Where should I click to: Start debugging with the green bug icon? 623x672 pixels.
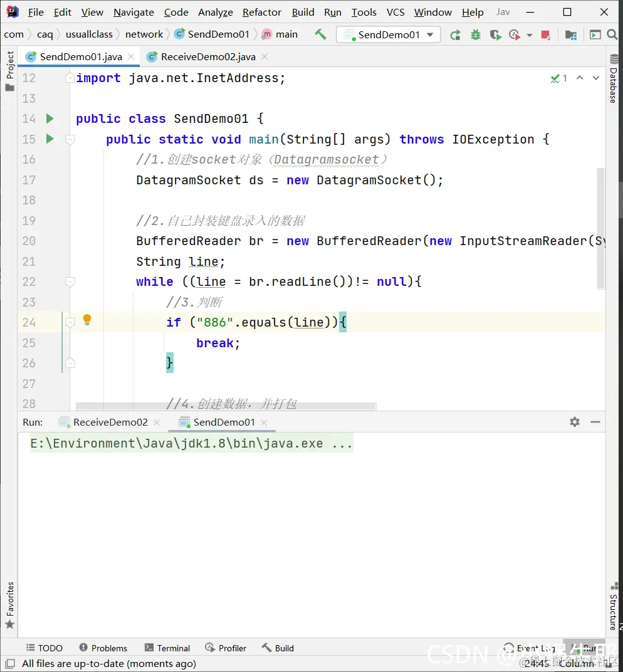click(476, 34)
